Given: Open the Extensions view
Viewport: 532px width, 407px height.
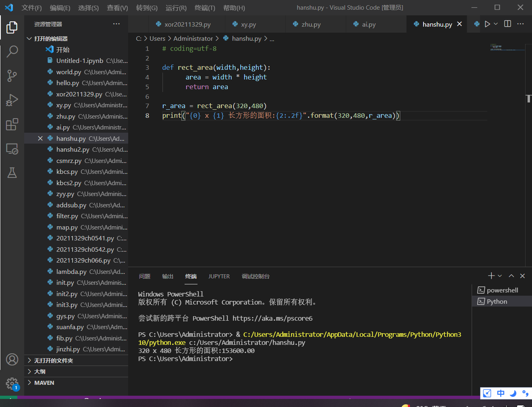Looking at the screenshot, I should 12,124.
